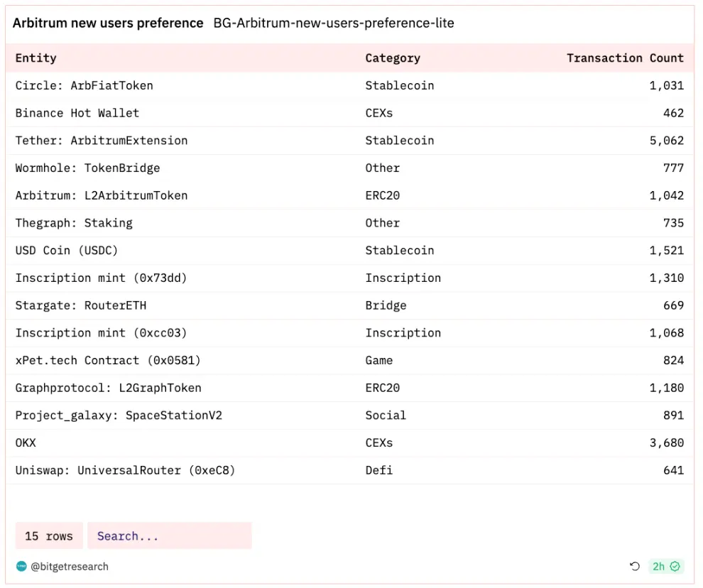Click the Tether: ArbitrumExtension entity cell
This screenshot has width=703, height=588.
tap(102, 141)
